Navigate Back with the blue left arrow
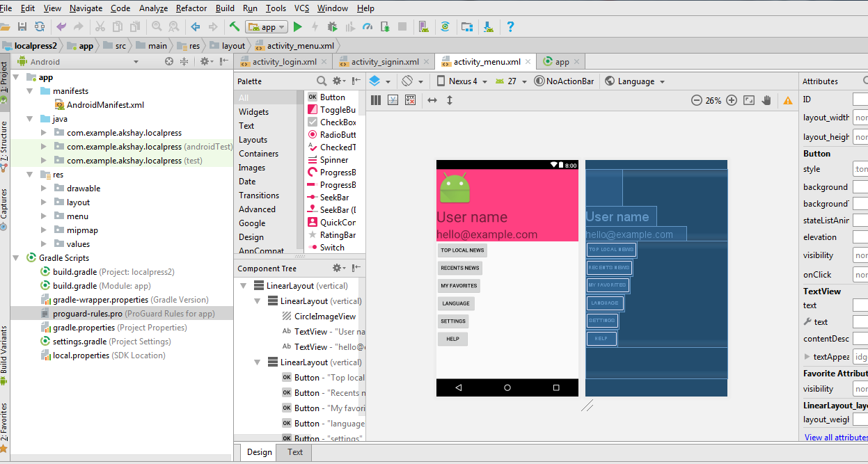The height and width of the screenshot is (464, 868). (x=196, y=27)
